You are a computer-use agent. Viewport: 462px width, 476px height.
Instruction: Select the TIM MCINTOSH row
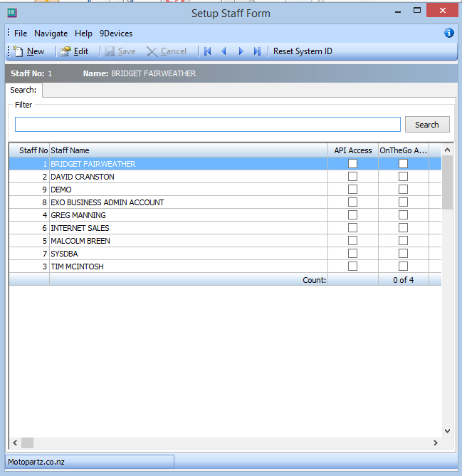[225, 267]
